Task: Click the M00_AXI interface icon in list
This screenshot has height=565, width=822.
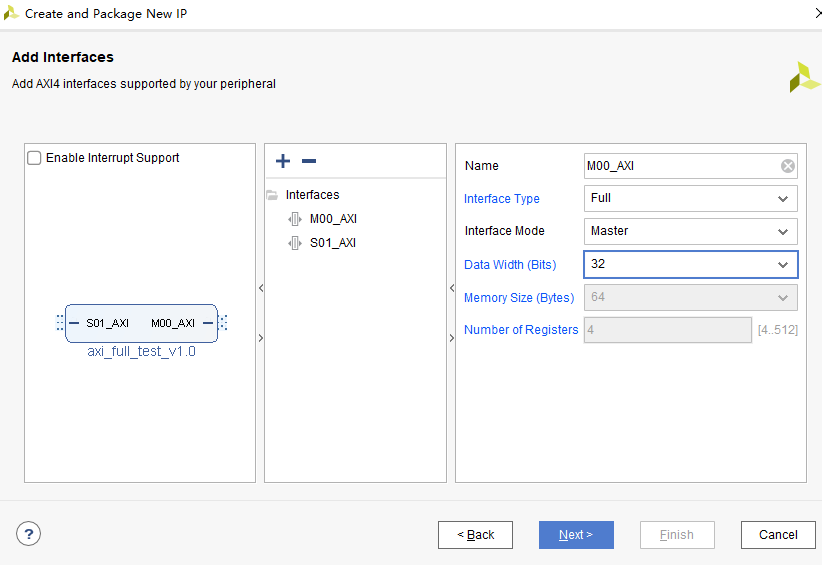Action: [295, 219]
